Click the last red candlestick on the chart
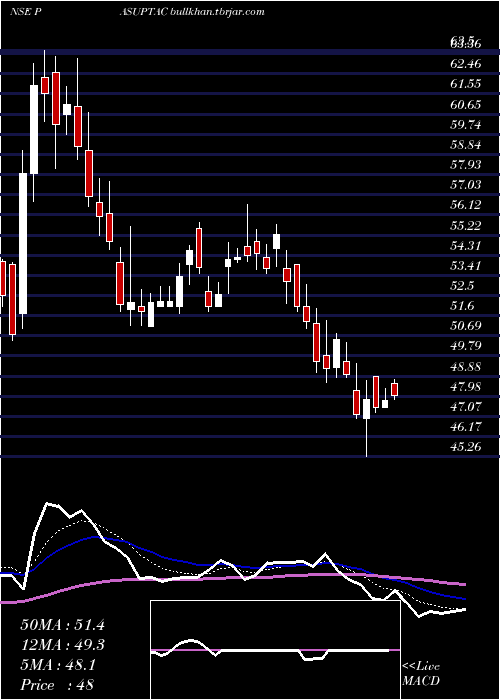 (x=395, y=389)
